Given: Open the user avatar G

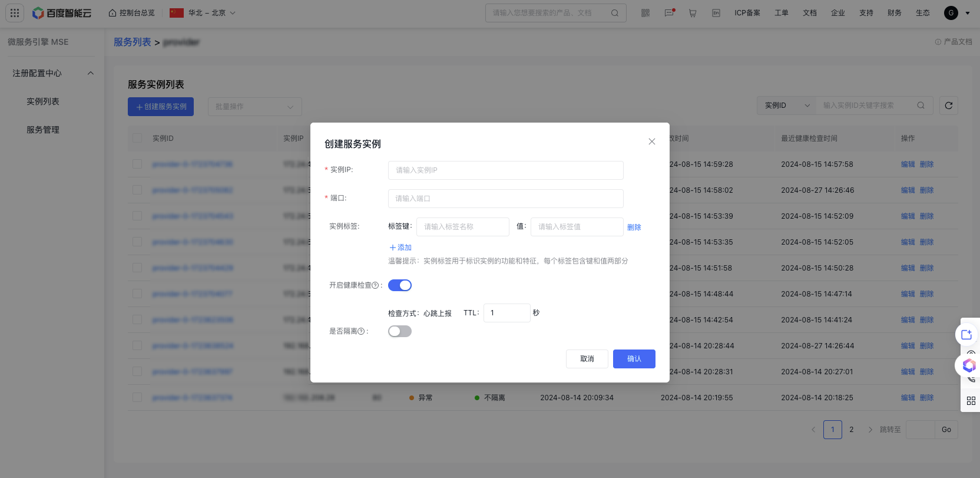Looking at the screenshot, I should pos(951,13).
